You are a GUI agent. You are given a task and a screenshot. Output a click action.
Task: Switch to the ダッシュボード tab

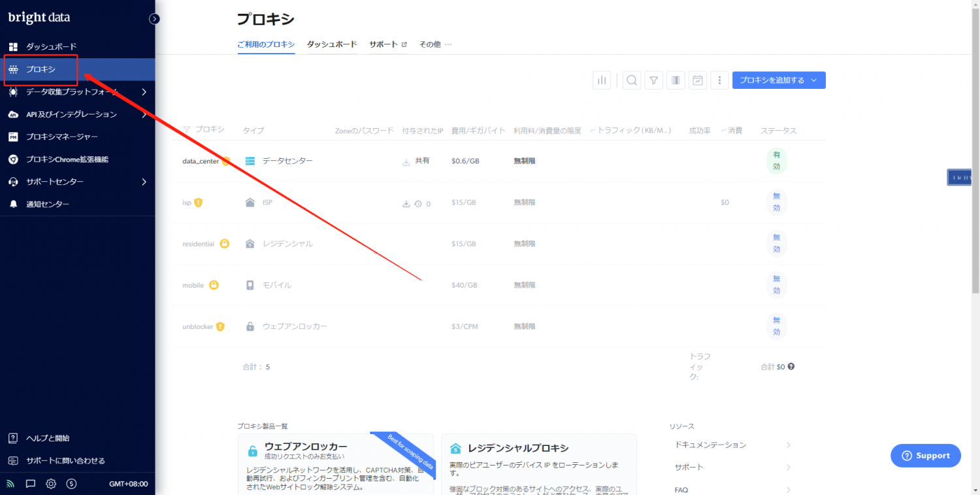tap(332, 44)
